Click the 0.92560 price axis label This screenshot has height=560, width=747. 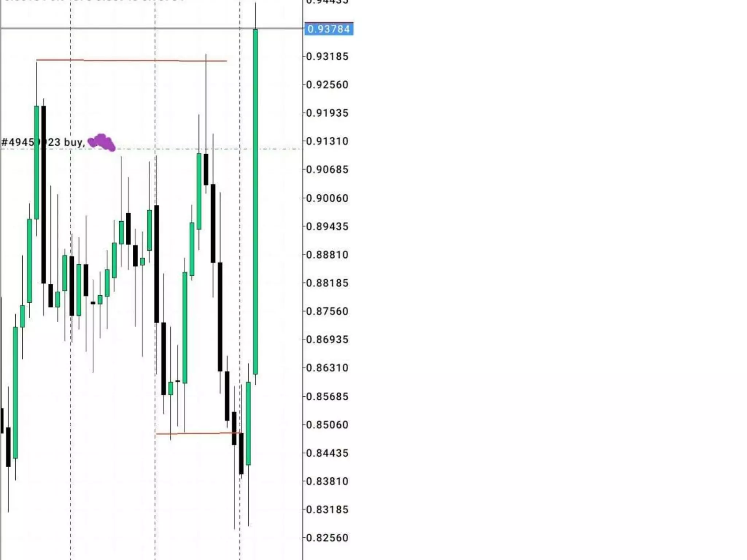tap(327, 85)
